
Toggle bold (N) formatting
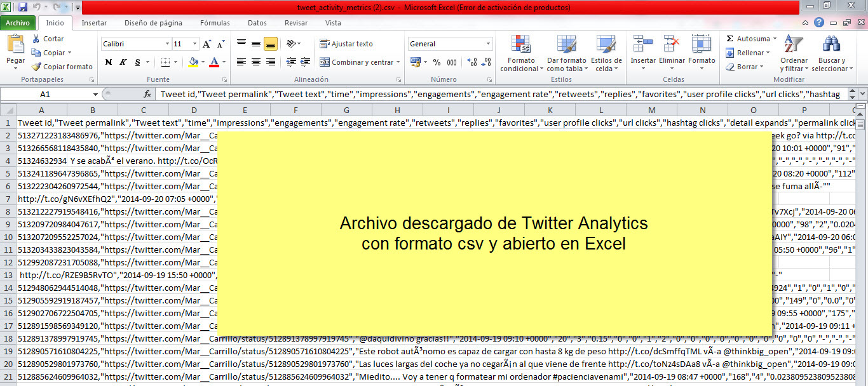click(109, 62)
